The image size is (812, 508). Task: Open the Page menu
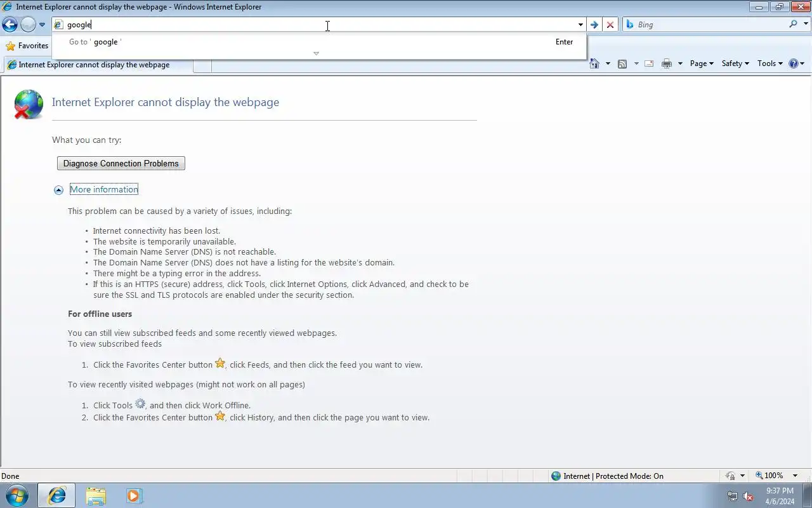coord(702,63)
